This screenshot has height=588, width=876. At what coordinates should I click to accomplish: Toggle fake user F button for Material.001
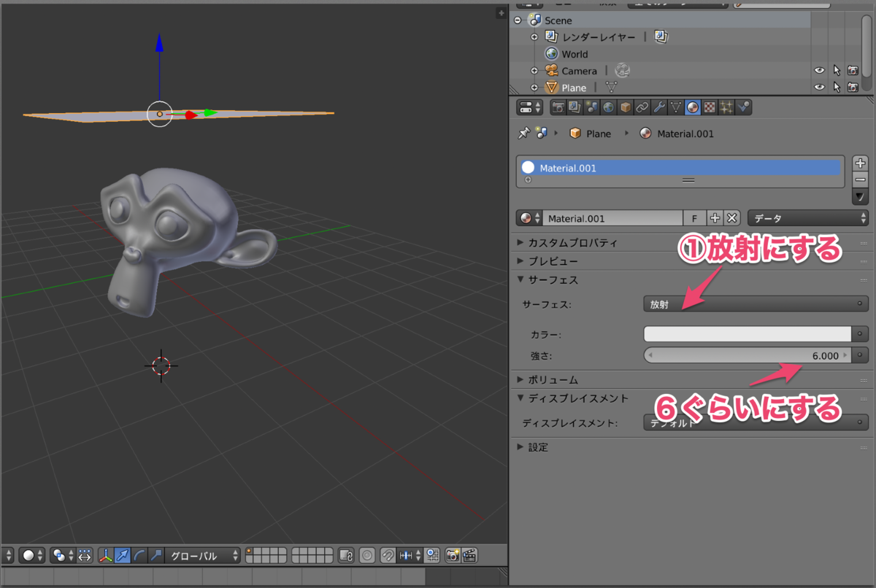(694, 218)
